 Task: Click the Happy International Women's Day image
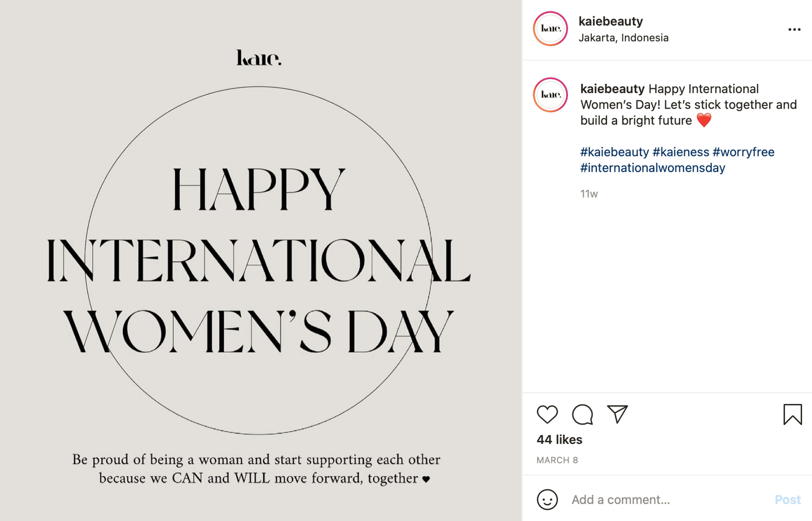pos(261,260)
